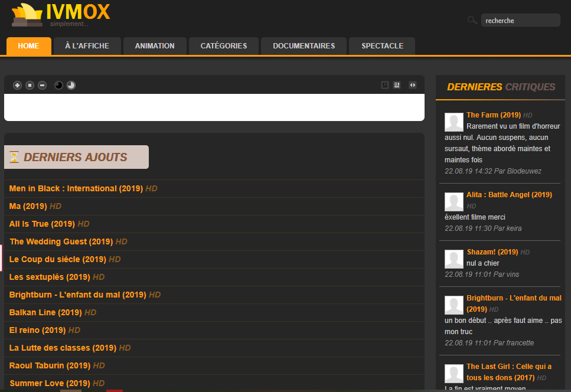The image size is (571, 392).
Task: Toggle width with the double-arrow icon
Action: point(413,85)
